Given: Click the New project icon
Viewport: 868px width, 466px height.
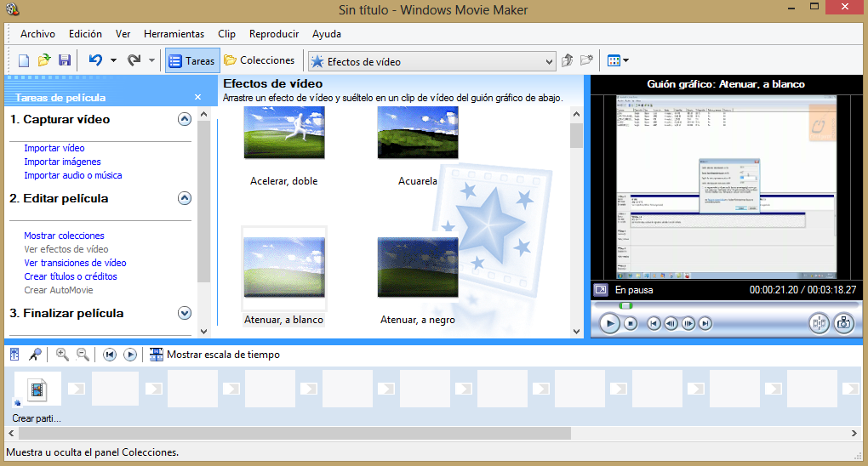Looking at the screenshot, I should [23, 60].
